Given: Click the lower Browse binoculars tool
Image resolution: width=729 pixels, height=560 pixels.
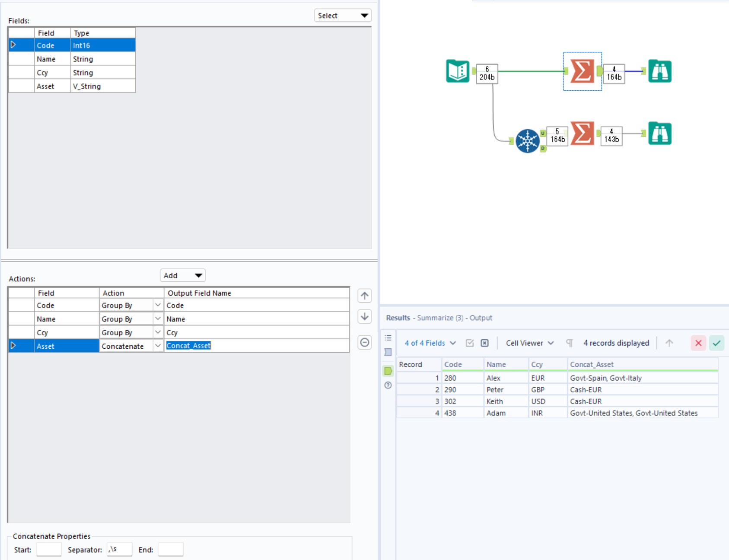Looking at the screenshot, I should tap(660, 134).
